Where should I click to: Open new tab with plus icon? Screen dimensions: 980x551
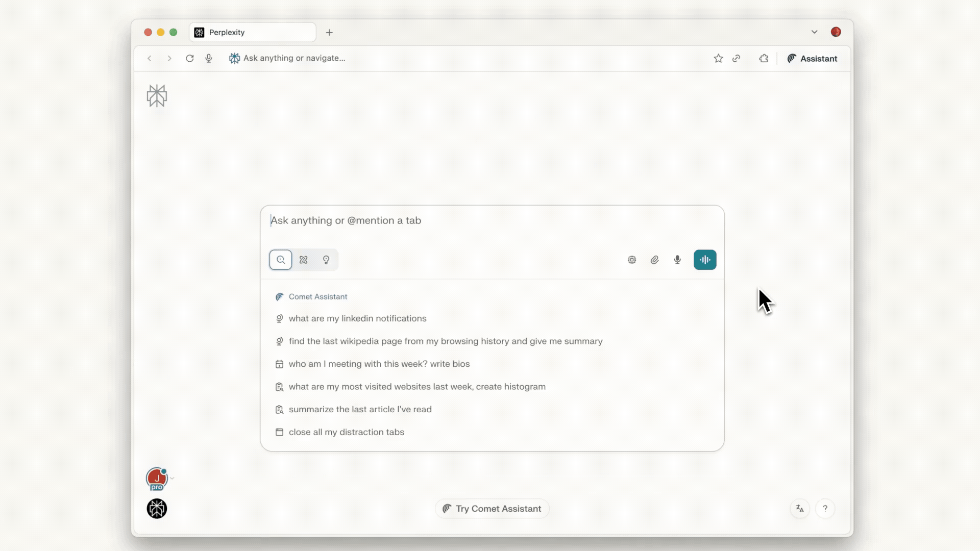click(x=329, y=32)
